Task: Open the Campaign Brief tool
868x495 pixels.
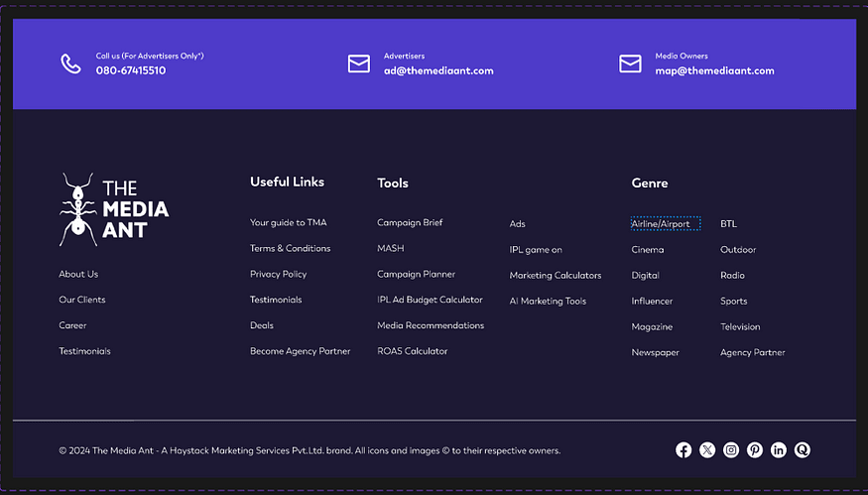Action: tap(410, 222)
